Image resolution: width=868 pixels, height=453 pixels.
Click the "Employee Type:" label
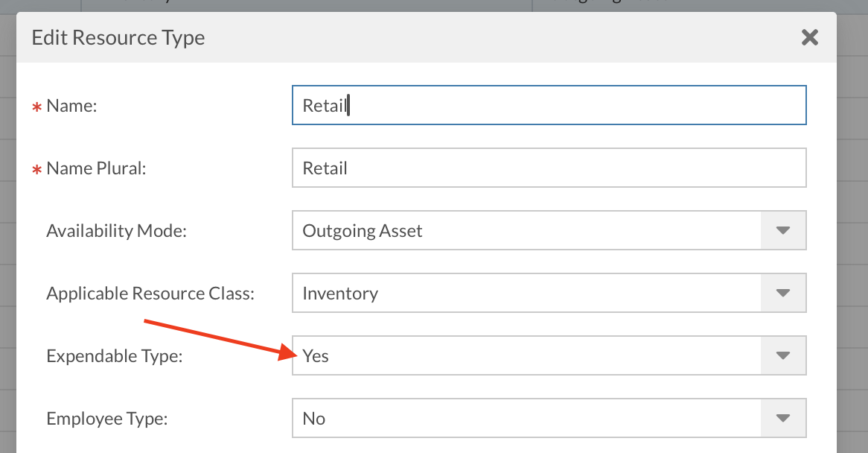[x=107, y=419]
